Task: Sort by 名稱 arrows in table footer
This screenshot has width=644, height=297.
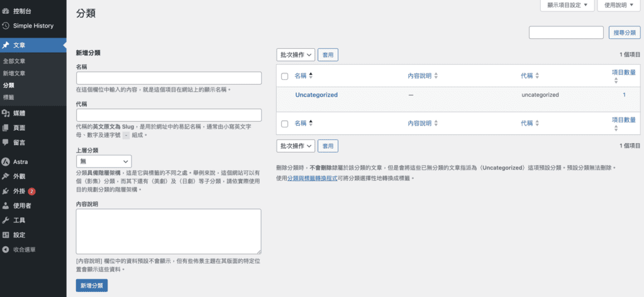Action: [311, 122]
